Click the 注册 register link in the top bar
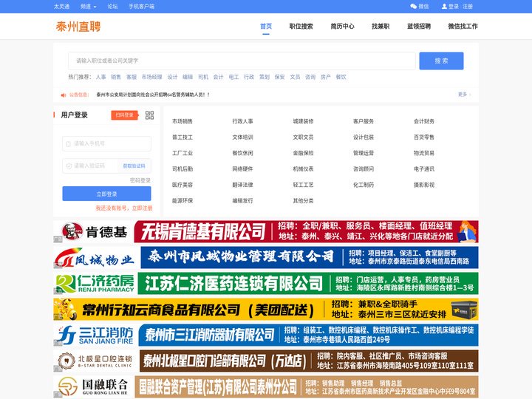 tap(468, 7)
